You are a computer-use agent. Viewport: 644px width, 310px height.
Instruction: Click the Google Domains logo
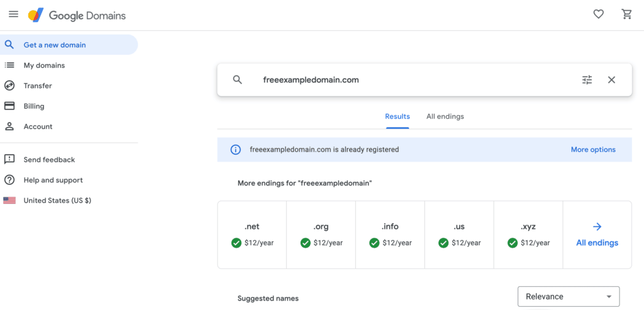[77, 16]
